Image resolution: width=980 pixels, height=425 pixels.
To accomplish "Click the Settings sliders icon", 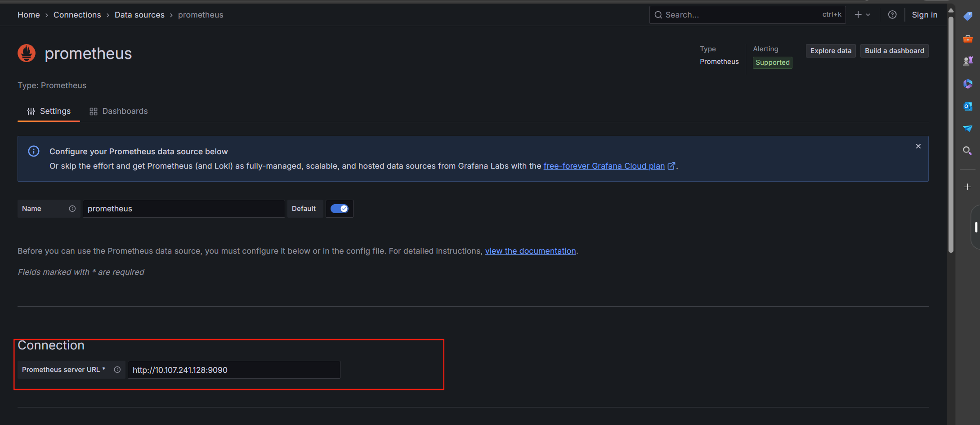I will (31, 112).
